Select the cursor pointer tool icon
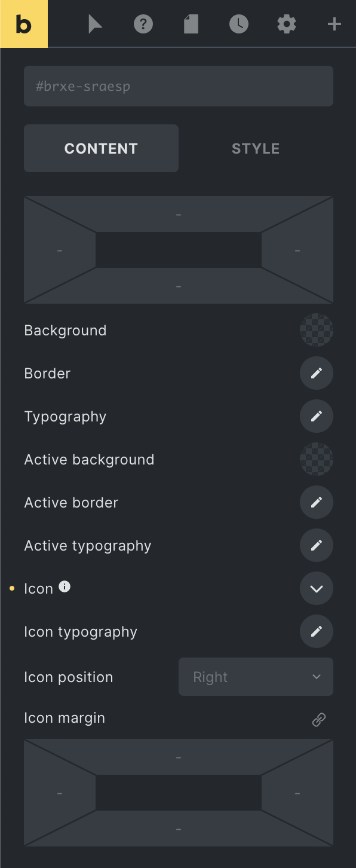 click(x=95, y=25)
